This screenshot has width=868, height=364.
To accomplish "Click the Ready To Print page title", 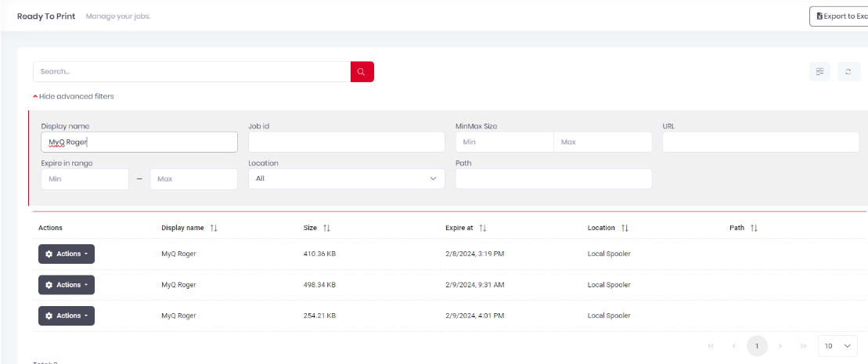I will [46, 16].
